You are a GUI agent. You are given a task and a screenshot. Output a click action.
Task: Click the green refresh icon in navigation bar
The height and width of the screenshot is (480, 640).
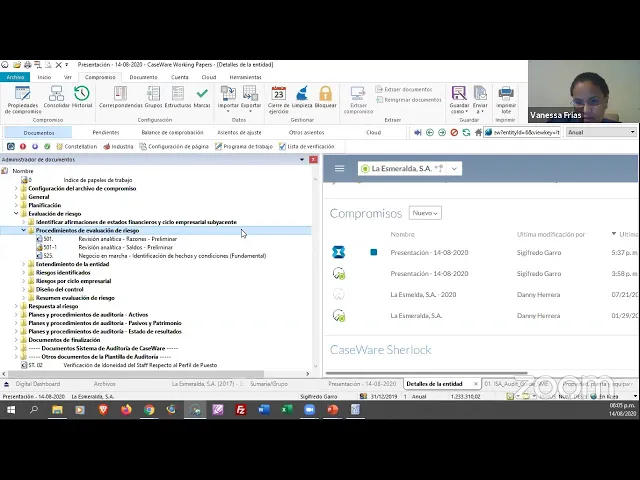tap(466, 132)
